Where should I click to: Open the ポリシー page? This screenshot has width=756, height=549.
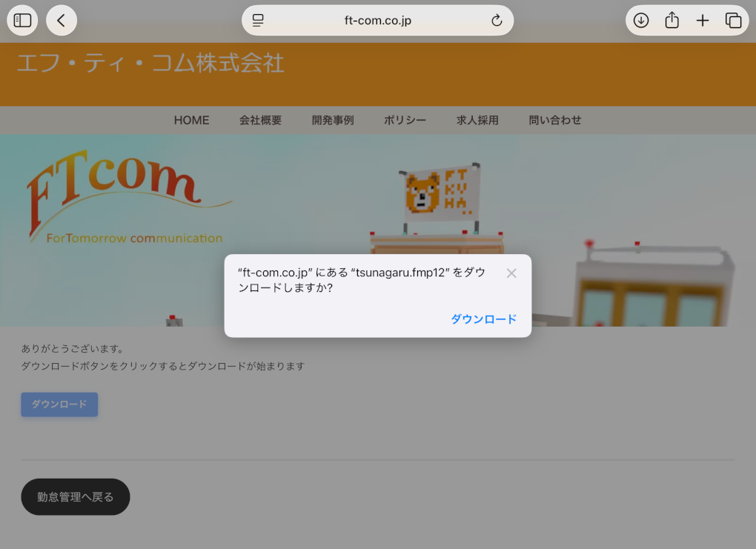[405, 120]
